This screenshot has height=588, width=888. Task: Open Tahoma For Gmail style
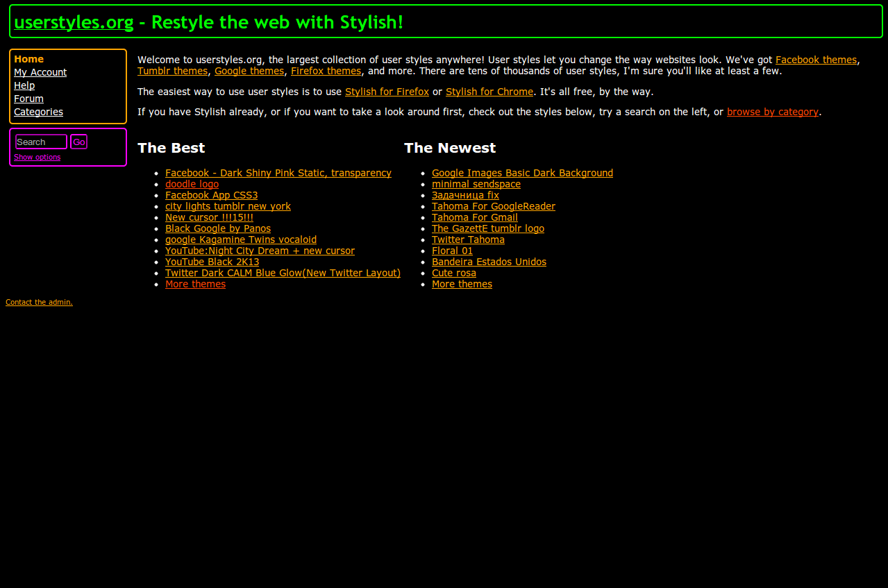point(475,217)
